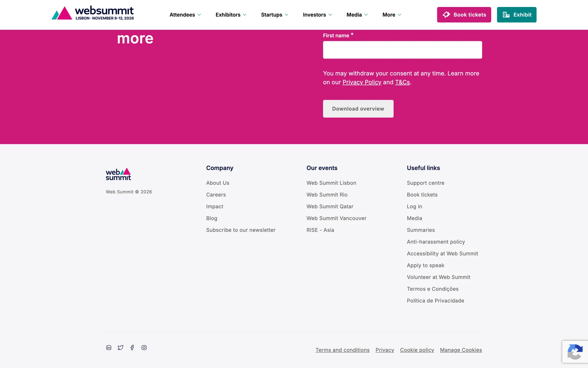The image size is (588, 368).
Task: Click the Download overview button
Action: (358, 109)
